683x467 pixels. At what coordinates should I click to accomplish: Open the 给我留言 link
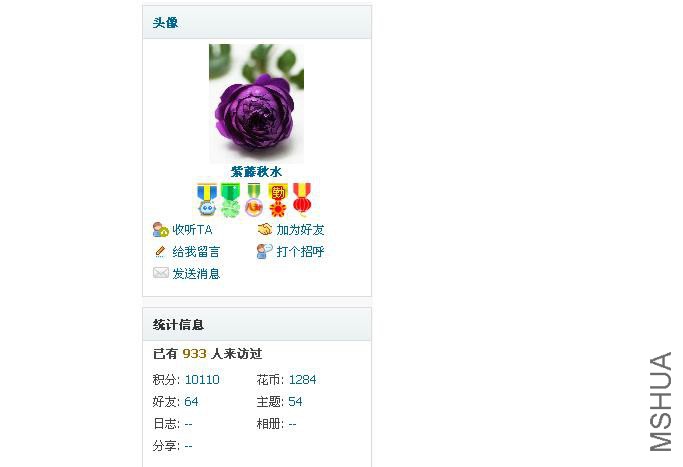(196, 251)
